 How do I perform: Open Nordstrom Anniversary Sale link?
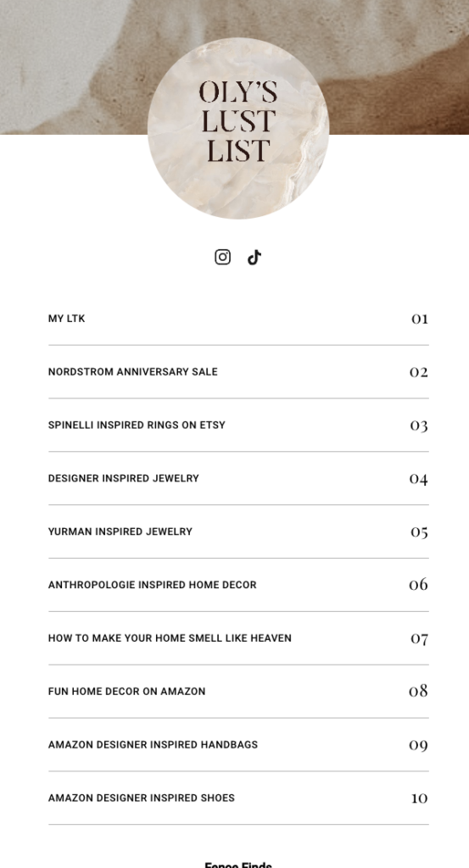pyautogui.click(x=238, y=372)
